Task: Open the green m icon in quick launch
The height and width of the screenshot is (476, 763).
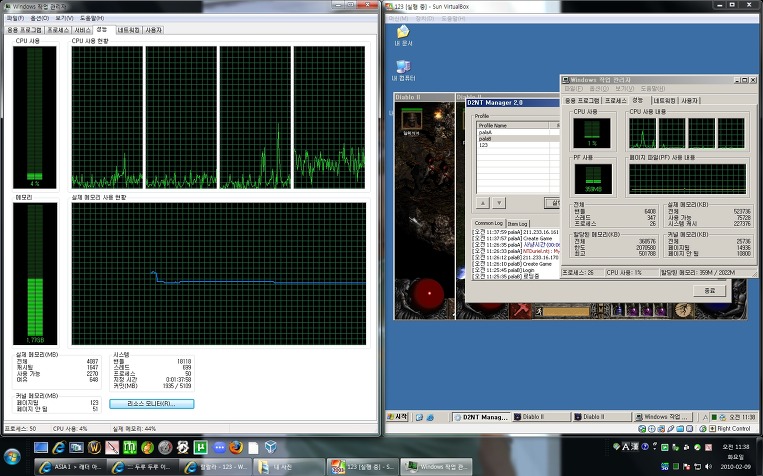Action: (x=129, y=447)
